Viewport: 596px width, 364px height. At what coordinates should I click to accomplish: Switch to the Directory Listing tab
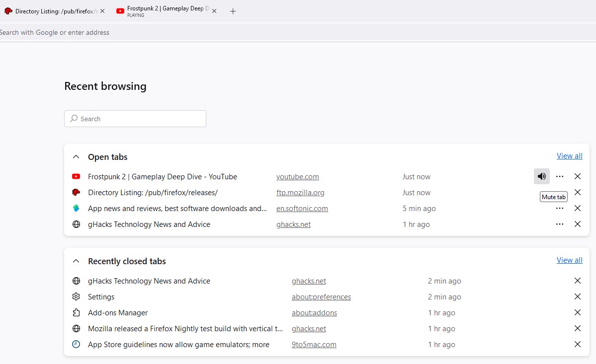coord(50,10)
